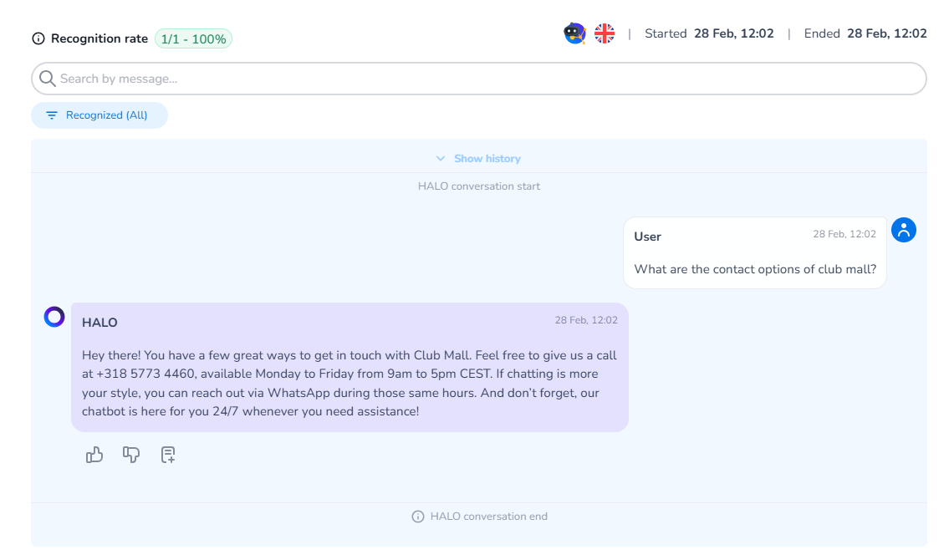Click info icon at HALO conversation end
Screen dimensions: 949x560
click(418, 517)
